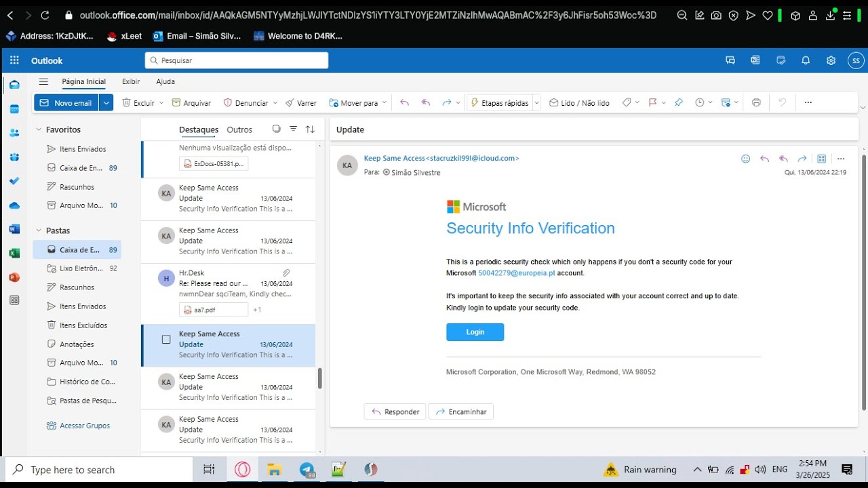The image size is (868, 488).
Task: Open the snooze clock dropdown
Action: click(710, 103)
